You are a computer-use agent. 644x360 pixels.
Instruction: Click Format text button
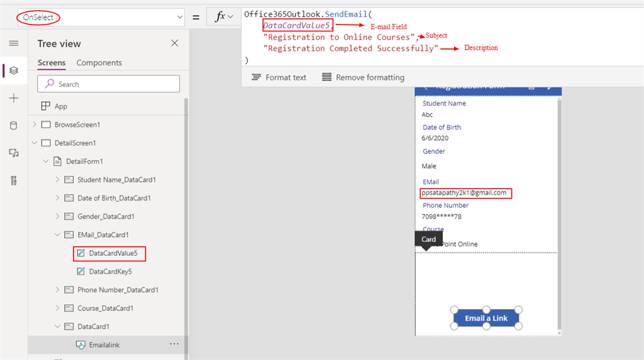[x=279, y=77]
